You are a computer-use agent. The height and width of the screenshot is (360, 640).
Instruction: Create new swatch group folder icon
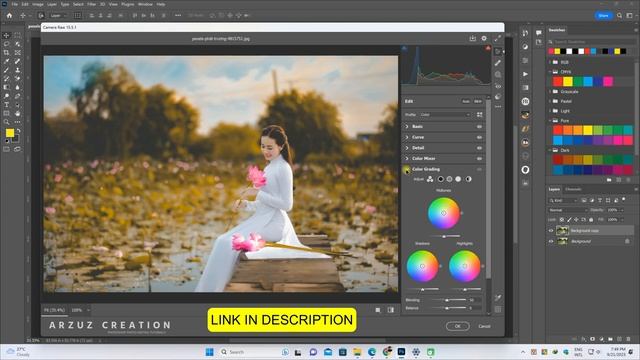609,180
